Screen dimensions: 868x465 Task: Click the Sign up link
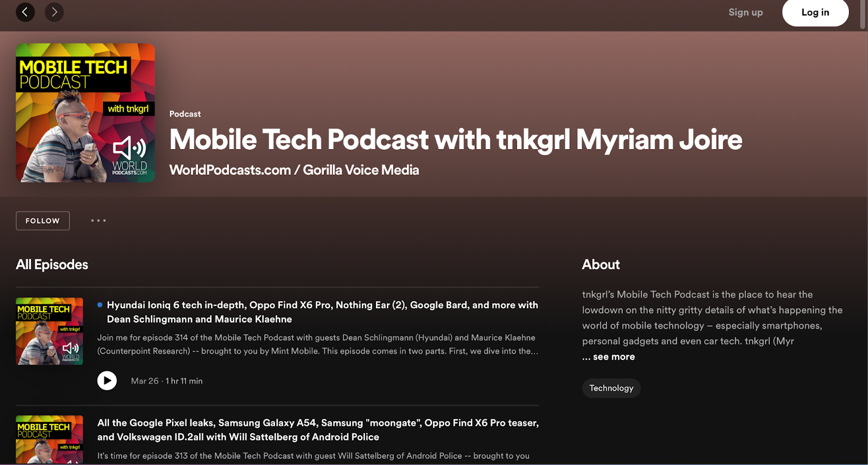click(745, 12)
